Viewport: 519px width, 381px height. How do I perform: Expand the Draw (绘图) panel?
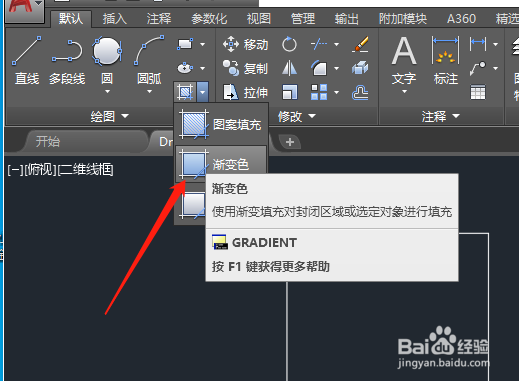coord(109,116)
